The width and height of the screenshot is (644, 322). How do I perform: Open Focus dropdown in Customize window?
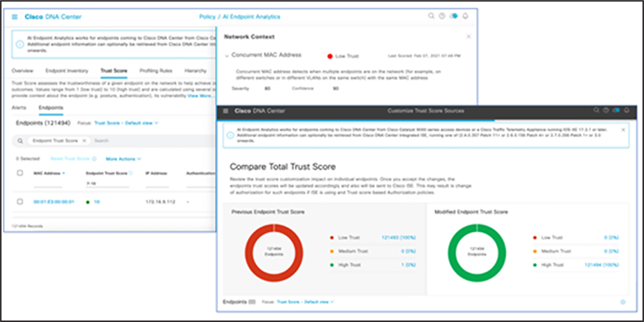[305, 302]
